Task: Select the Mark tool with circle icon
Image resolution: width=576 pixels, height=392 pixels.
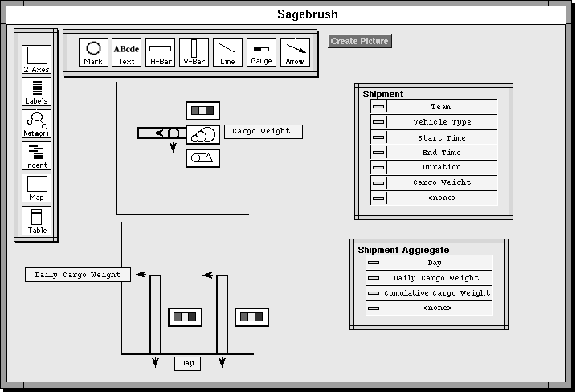Action: (93, 52)
